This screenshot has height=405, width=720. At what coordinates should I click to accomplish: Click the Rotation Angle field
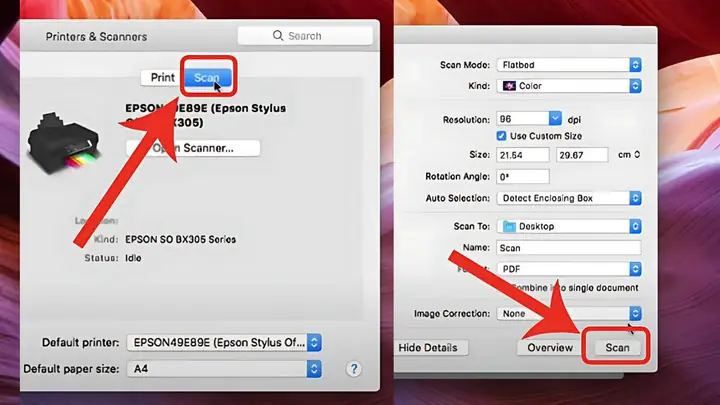523,177
